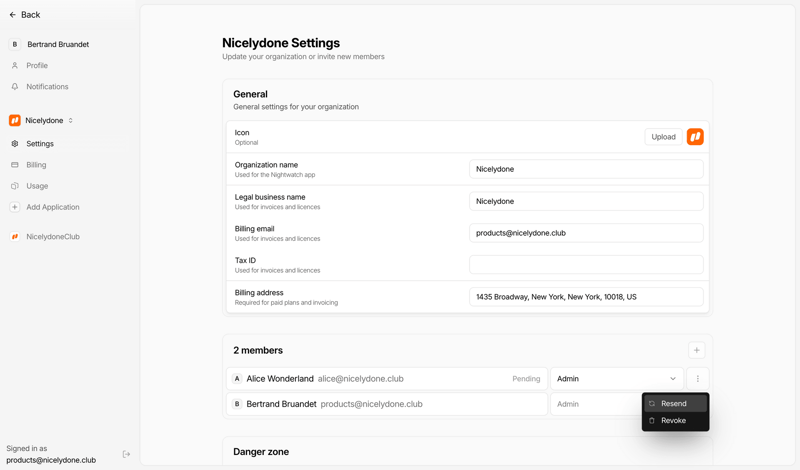Open the Profile page
Screen dimensions: 800x470
(x=37, y=65)
